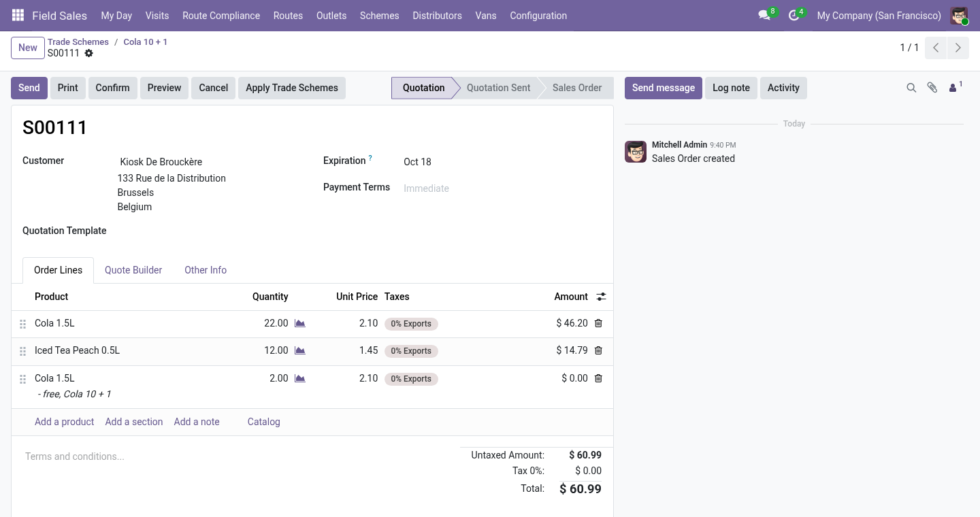Click Add a product link

pyautogui.click(x=65, y=422)
